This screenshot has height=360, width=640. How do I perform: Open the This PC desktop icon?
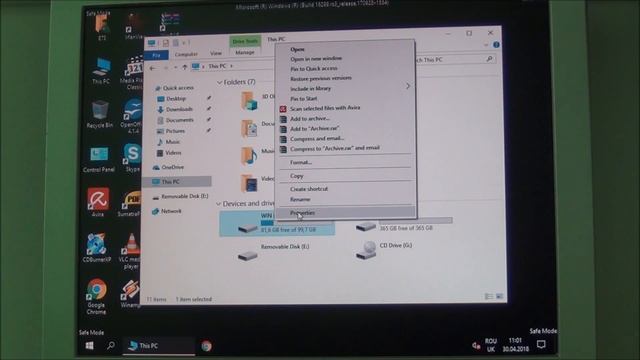(101, 71)
